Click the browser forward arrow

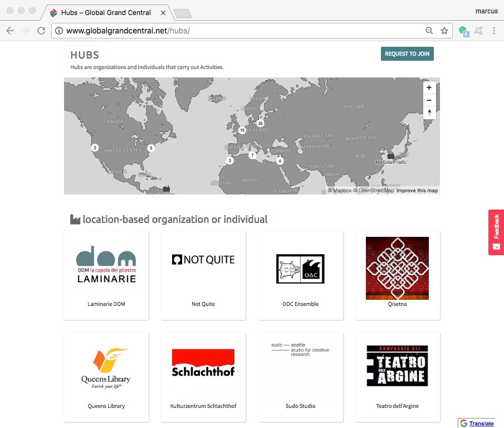pos(26,31)
